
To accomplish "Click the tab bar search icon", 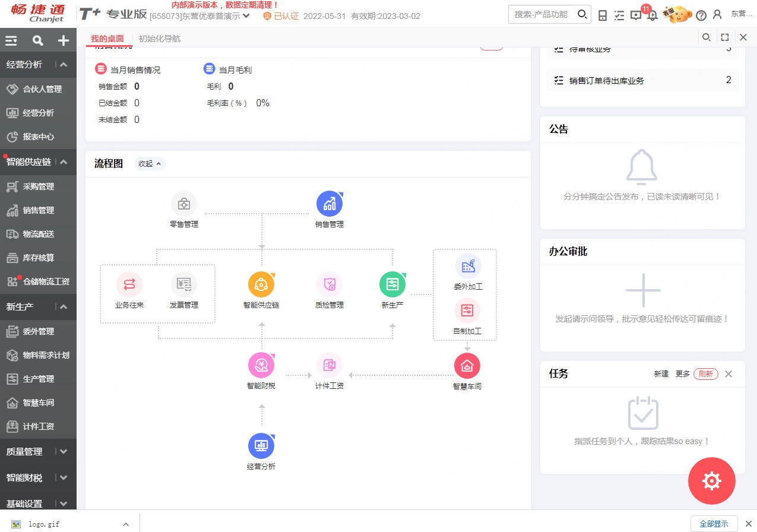I will point(707,37).
